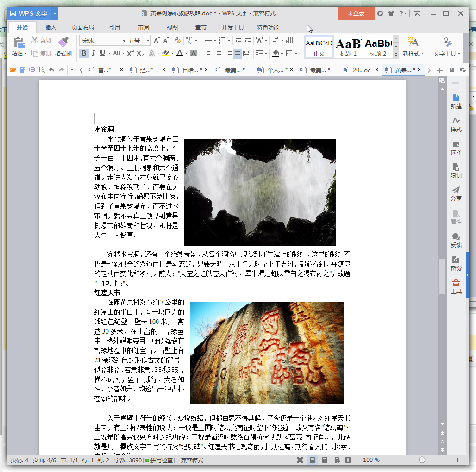Increase font size with A+ icon

pyautogui.click(x=157, y=40)
